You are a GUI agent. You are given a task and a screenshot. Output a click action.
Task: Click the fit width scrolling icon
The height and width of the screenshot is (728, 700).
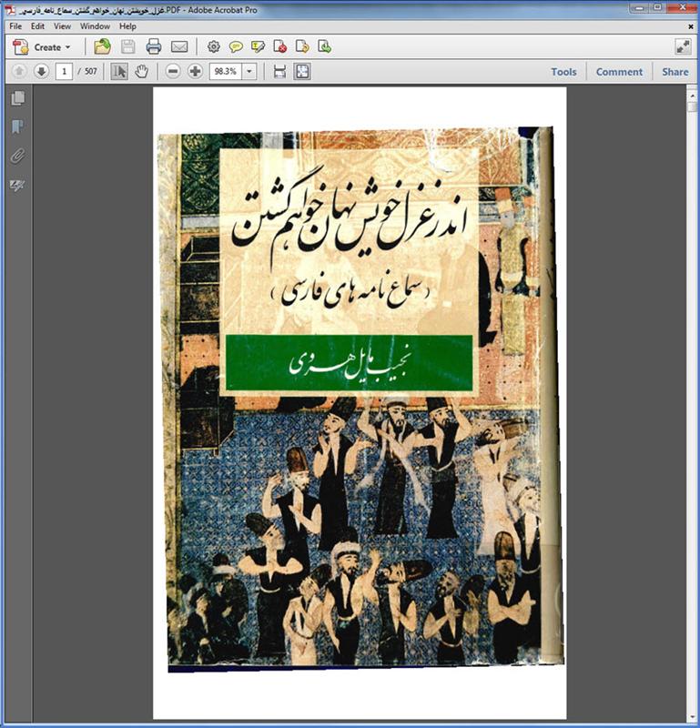pos(279,72)
